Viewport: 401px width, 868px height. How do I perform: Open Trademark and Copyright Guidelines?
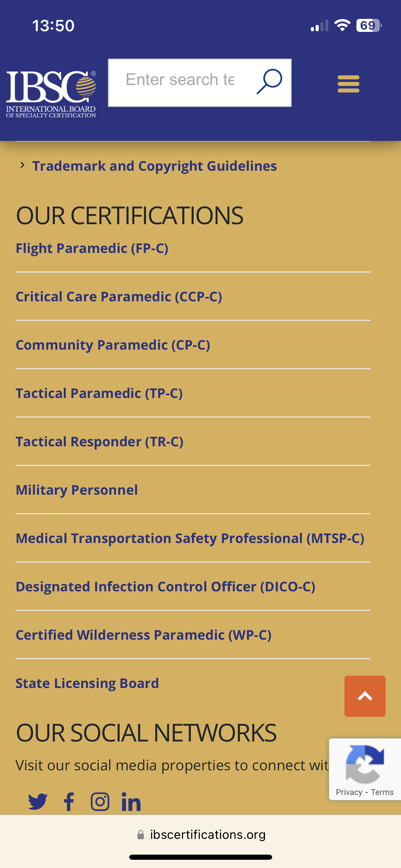(x=155, y=166)
